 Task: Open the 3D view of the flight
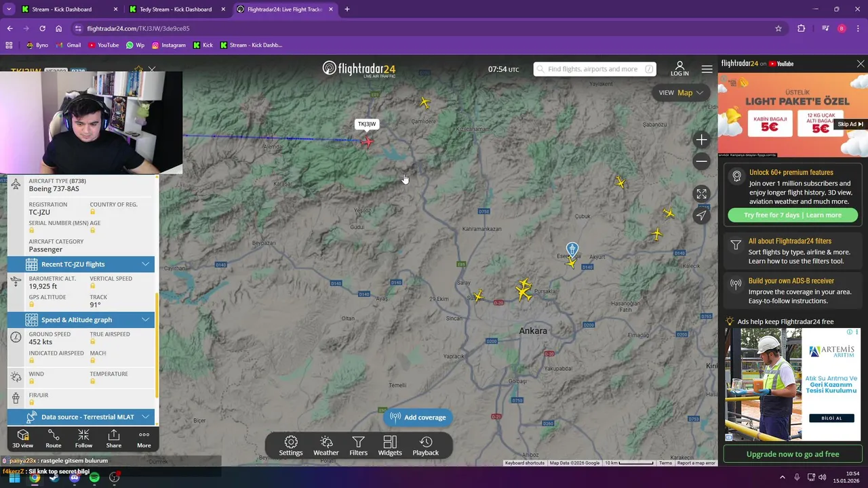pos(22,439)
